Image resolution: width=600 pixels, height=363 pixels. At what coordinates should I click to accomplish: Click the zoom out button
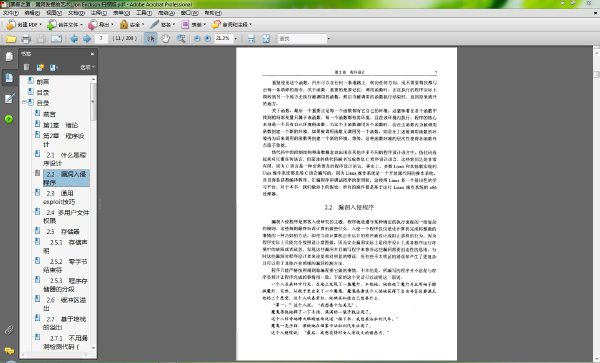[x=197, y=39]
